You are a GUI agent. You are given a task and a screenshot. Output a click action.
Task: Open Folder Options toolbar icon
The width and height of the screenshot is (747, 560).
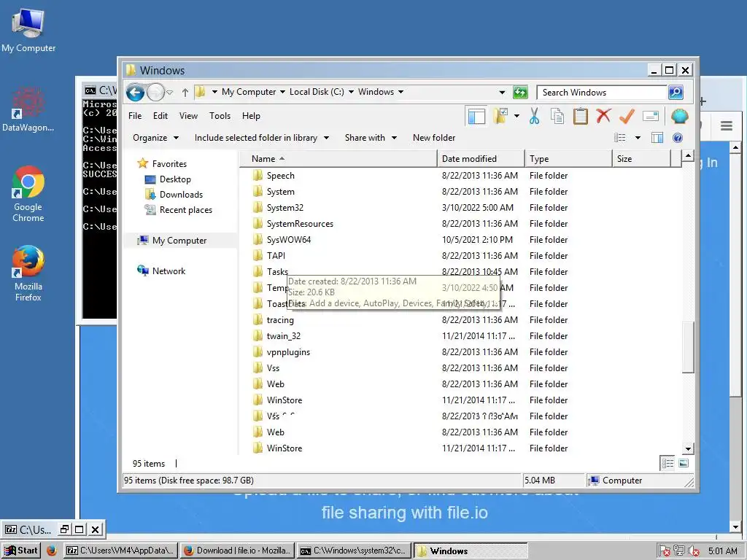500,116
